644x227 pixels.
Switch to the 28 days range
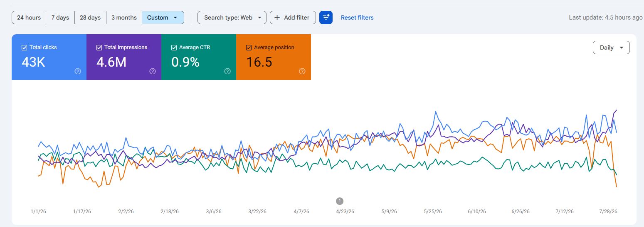(90, 17)
